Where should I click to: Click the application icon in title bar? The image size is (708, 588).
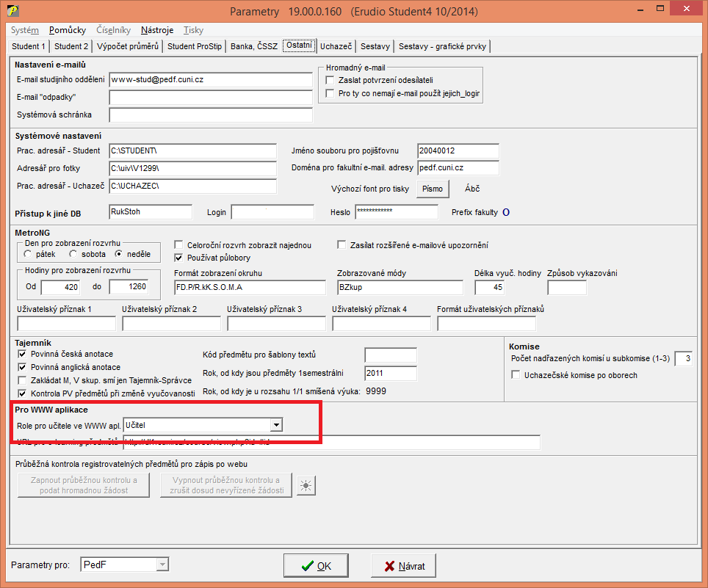coord(12,12)
